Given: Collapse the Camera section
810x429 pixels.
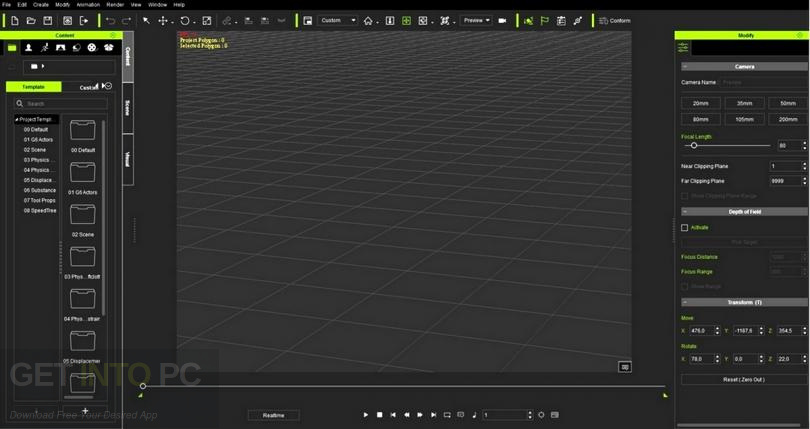Looking at the screenshot, I should [685, 67].
